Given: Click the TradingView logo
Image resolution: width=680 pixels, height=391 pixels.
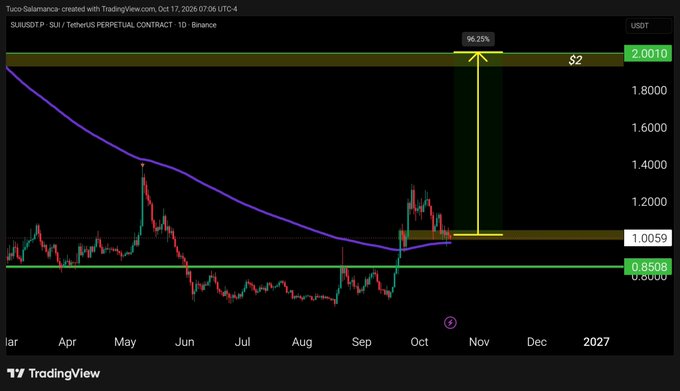Looking at the screenshot, I should click(x=53, y=373).
